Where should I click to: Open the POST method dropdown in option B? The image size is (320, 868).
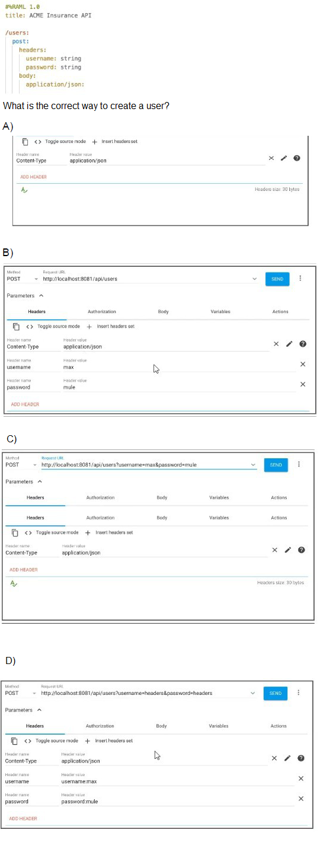(x=21, y=279)
